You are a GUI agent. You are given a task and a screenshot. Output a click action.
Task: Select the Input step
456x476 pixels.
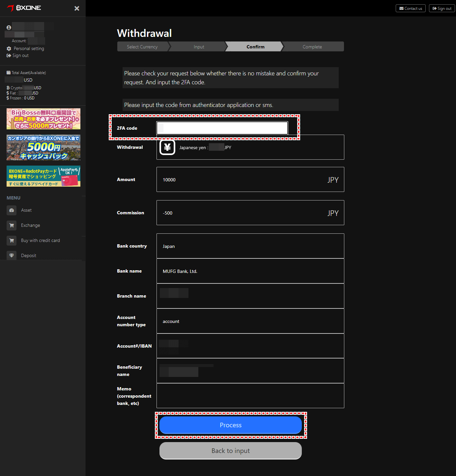pos(199,47)
